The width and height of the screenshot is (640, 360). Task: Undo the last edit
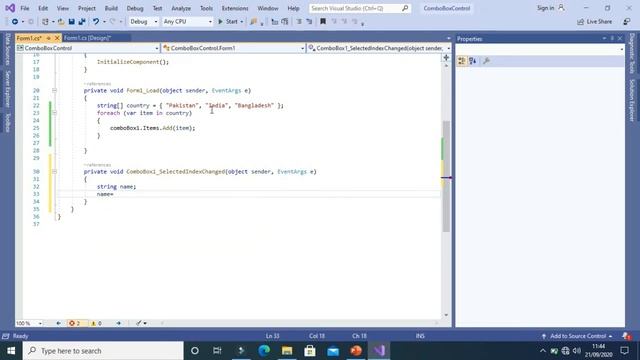coord(96,22)
